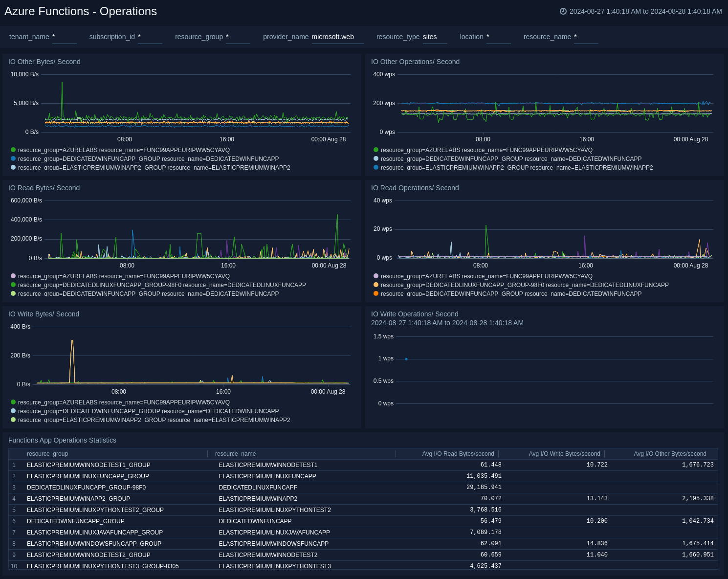Select the ELASTICPREMIUMLINUXFUNCAPP resource_name cell

coord(267,476)
